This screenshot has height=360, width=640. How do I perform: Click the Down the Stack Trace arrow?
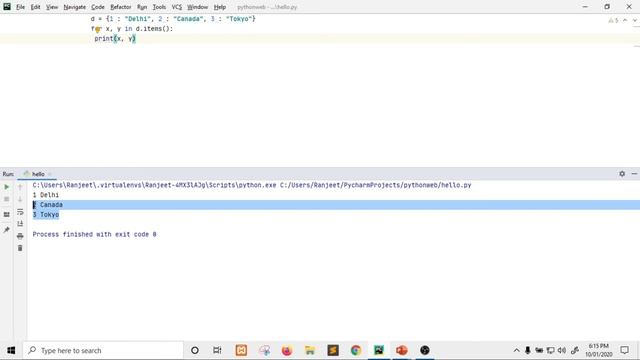coord(20,199)
